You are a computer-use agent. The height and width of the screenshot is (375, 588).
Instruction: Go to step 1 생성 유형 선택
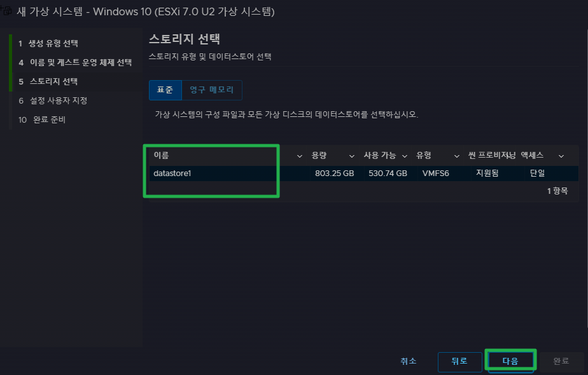tap(48, 43)
